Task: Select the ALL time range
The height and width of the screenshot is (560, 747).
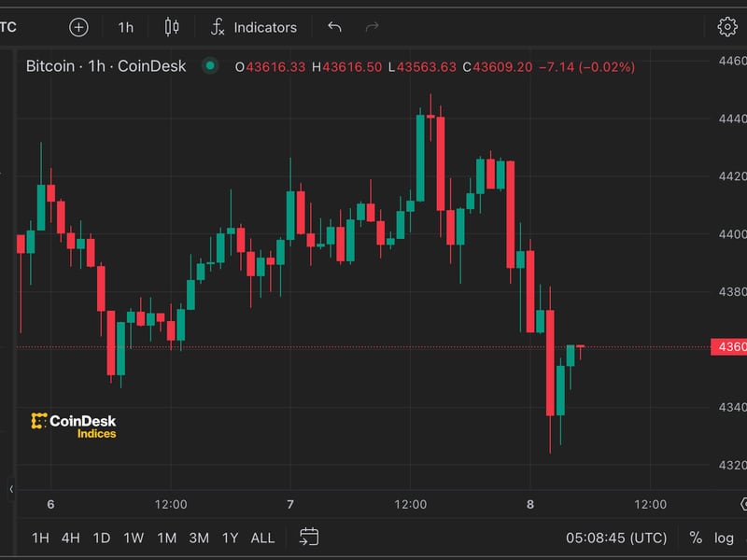Action: coord(262,538)
